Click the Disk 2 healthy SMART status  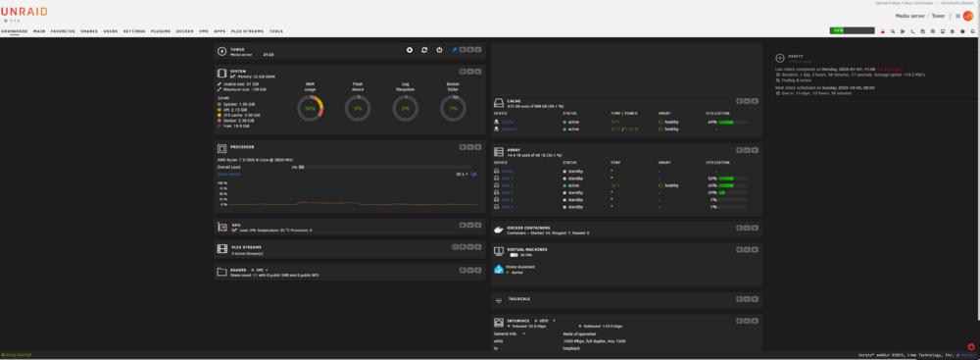point(668,185)
